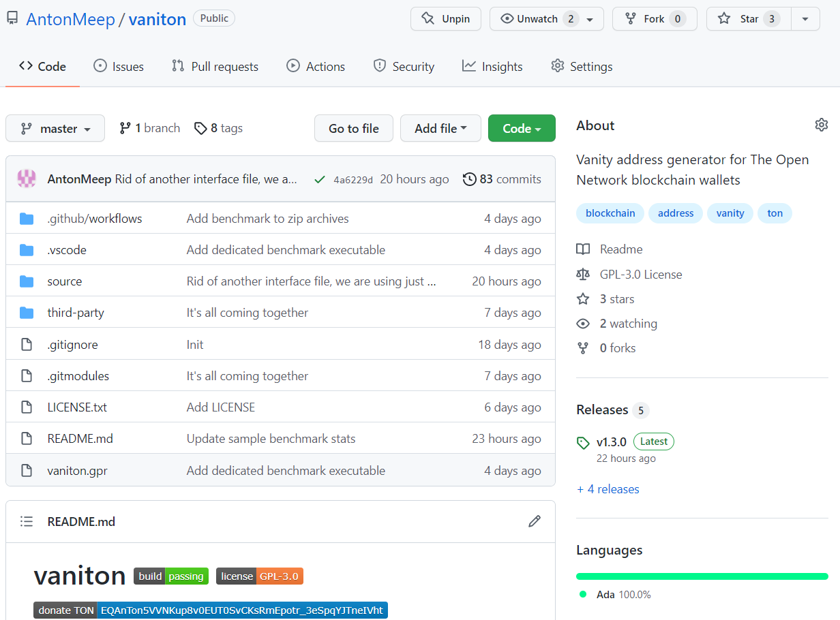
Task: Click the file icon beside vaniton.gpr
Action: point(27,471)
